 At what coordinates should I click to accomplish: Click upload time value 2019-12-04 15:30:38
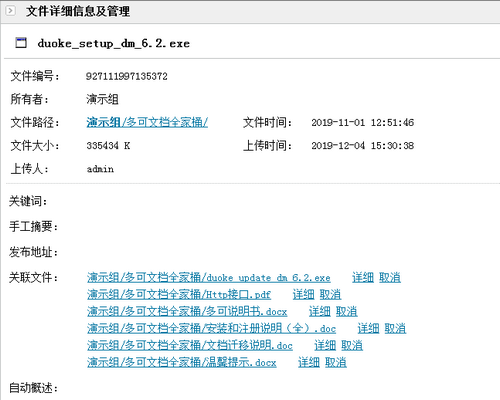pyautogui.click(x=363, y=145)
